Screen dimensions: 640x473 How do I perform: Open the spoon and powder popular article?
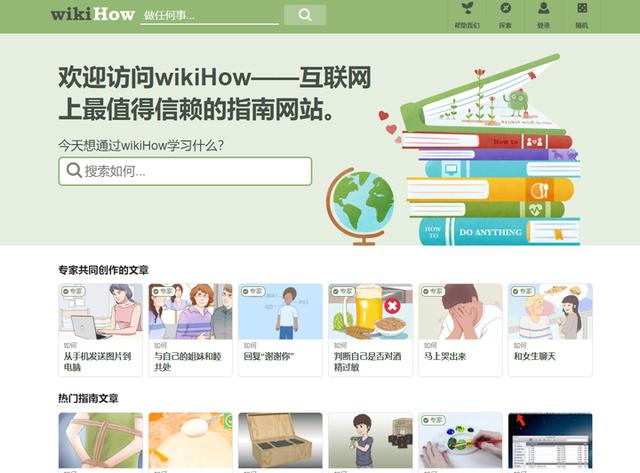click(x=191, y=440)
